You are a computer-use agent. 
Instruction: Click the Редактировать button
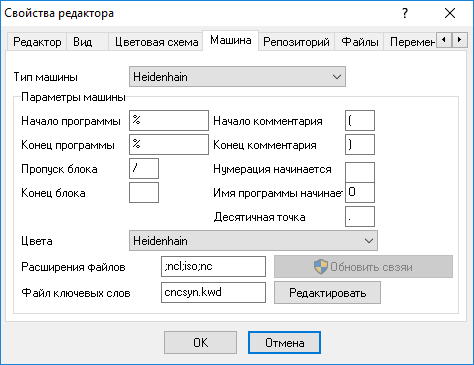(x=327, y=293)
